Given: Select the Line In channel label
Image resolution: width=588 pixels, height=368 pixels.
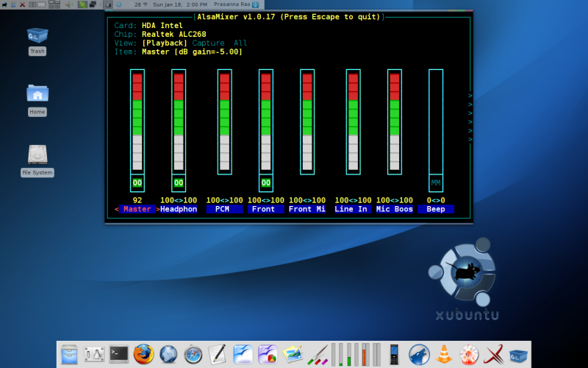Looking at the screenshot, I should (x=354, y=209).
